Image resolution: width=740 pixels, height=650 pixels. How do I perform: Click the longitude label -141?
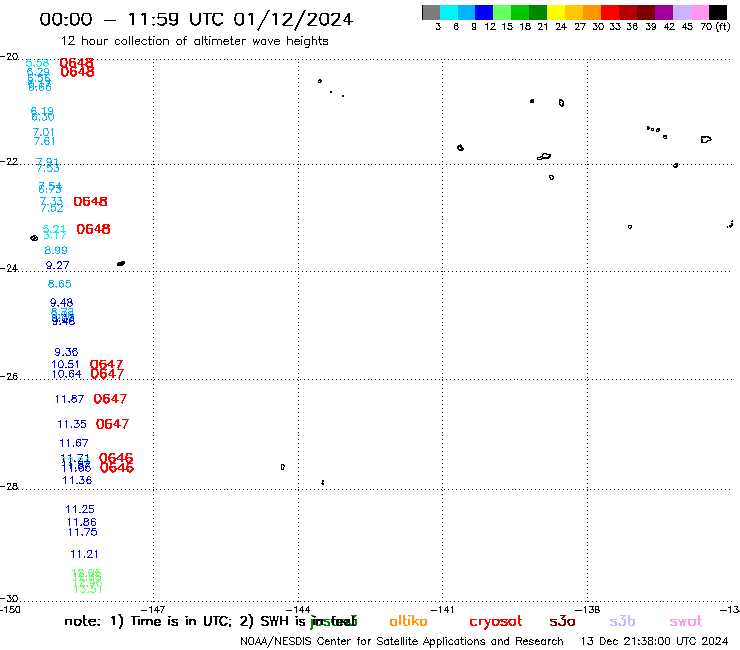pos(443,609)
